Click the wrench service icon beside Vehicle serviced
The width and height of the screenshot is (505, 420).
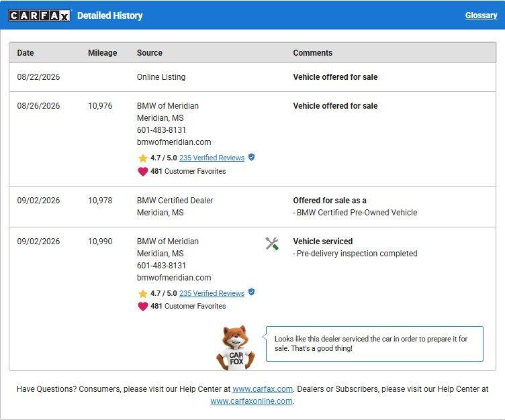272,244
